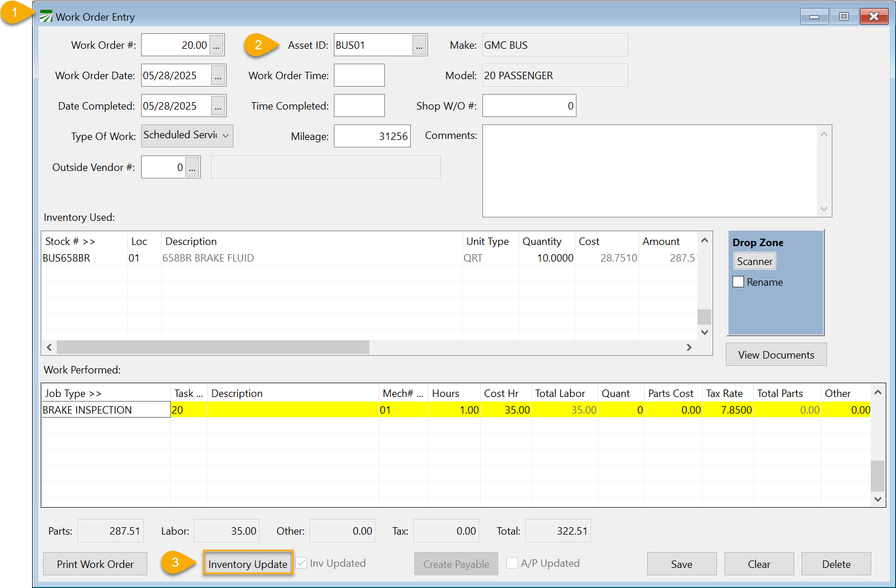Open Work Order Date calendar picker
The height and width of the screenshot is (588, 896).
pyautogui.click(x=218, y=76)
